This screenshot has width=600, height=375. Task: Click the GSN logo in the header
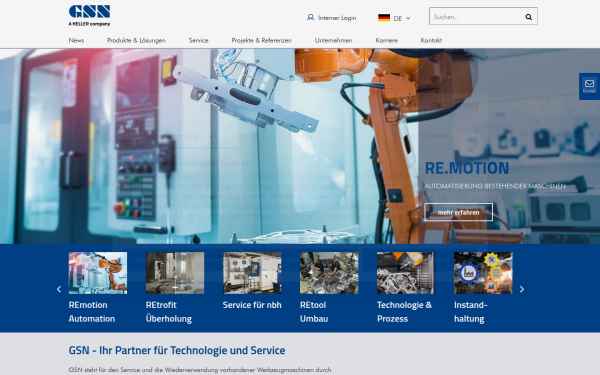coord(90,15)
